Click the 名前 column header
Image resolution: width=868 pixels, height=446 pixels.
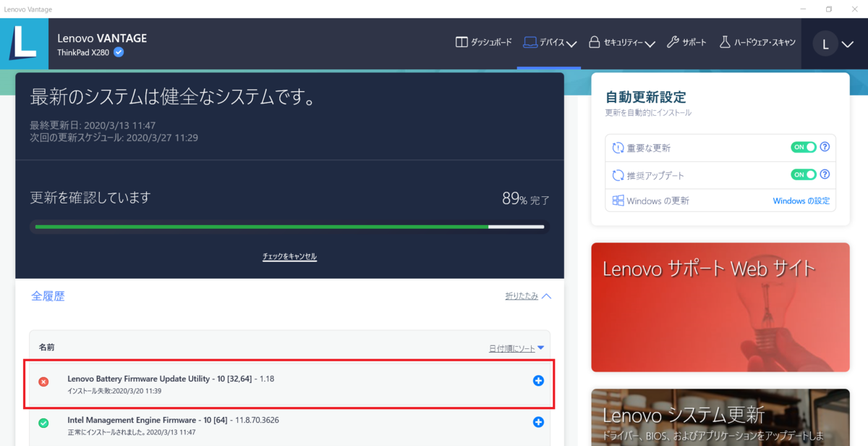(x=46, y=348)
